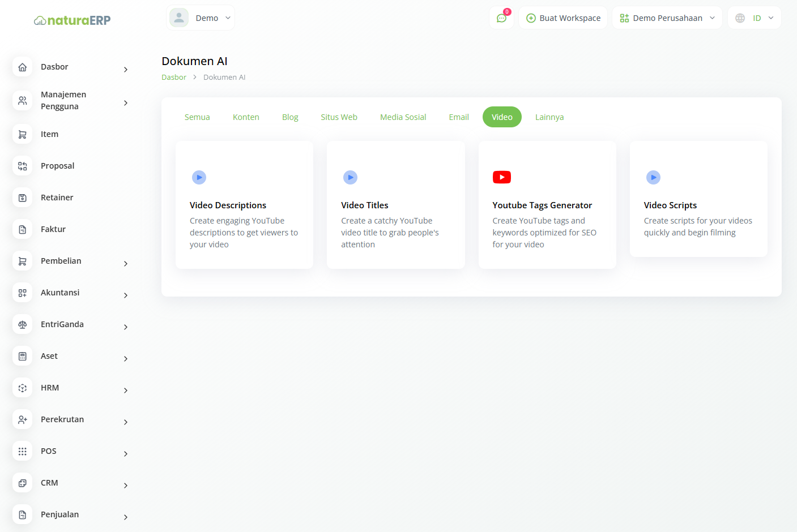Expand the Pembelian submenu arrow
797x532 pixels.
click(126, 264)
